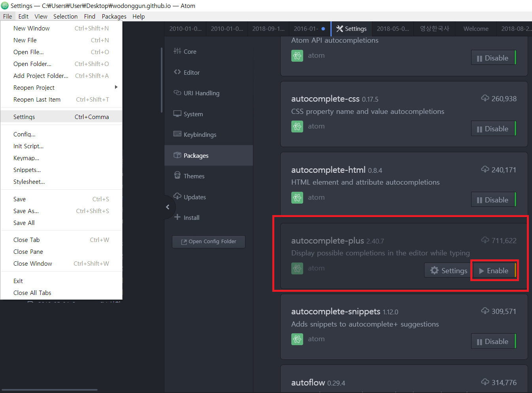Choose Keymap... menu entry
This screenshot has height=393, width=532.
(61, 158)
